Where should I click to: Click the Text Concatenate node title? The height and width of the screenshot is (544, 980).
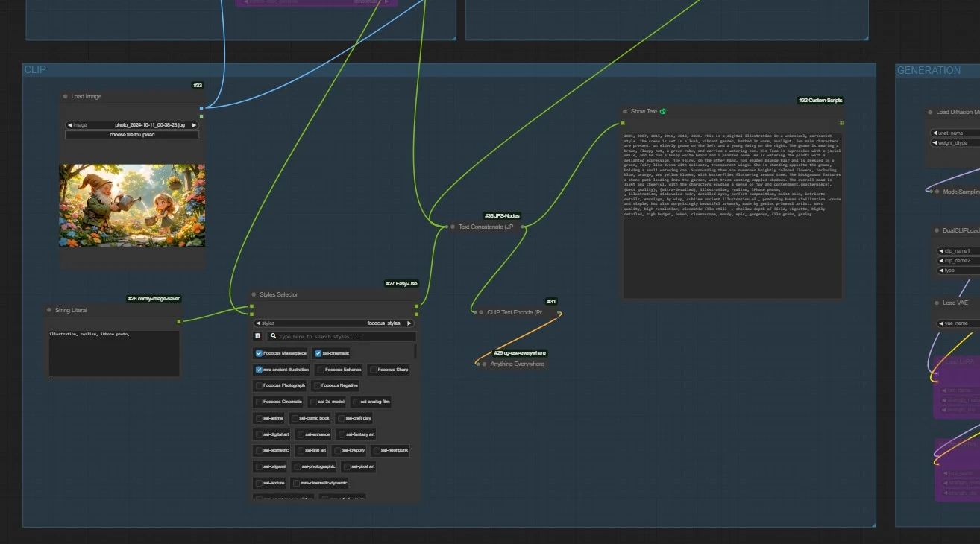[x=486, y=227]
